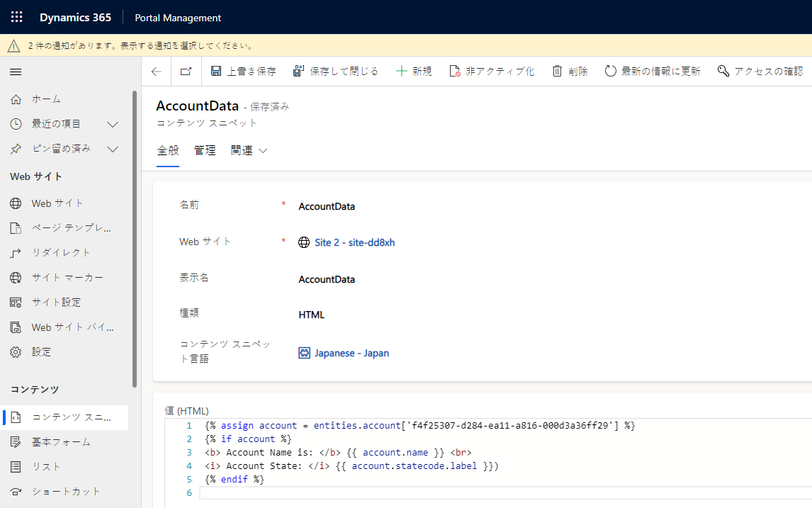Click the back arrow in command bar
The image size is (812, 508).
click(157, 72)
